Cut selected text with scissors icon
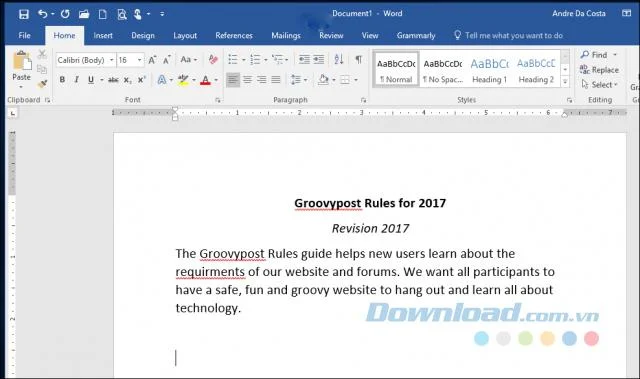The image size is (640, 379). [x=42, y=54]
